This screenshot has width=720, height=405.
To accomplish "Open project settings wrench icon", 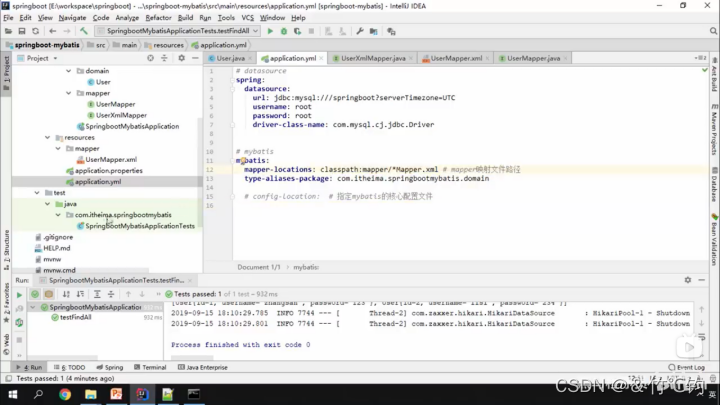I will pyautogui.click(x=360, y=31).
